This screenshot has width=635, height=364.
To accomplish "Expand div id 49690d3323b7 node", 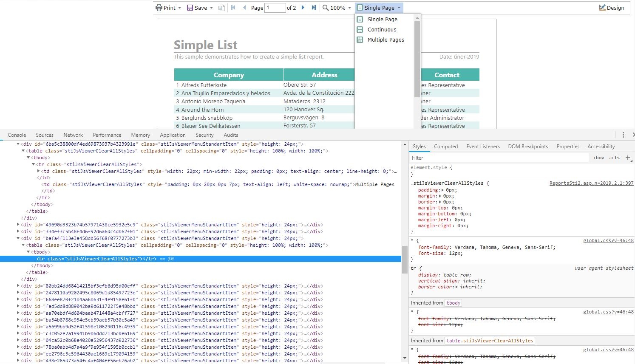I will click(18, 225).
